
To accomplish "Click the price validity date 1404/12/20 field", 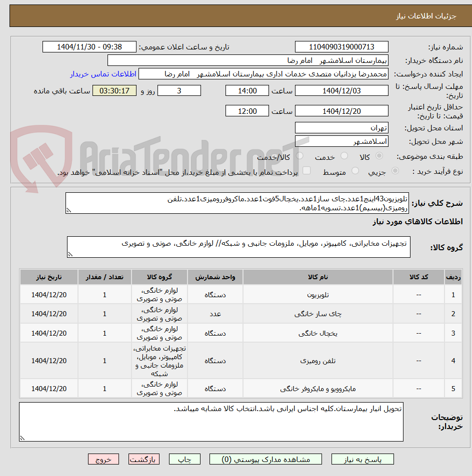I will tap(341, 111).
